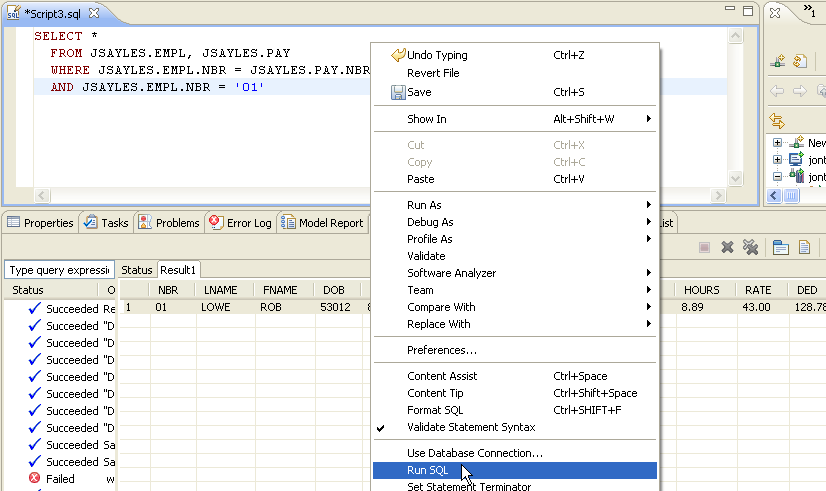Choose Validate in context menu
This screenshot has width=826, height=491.
515,256
